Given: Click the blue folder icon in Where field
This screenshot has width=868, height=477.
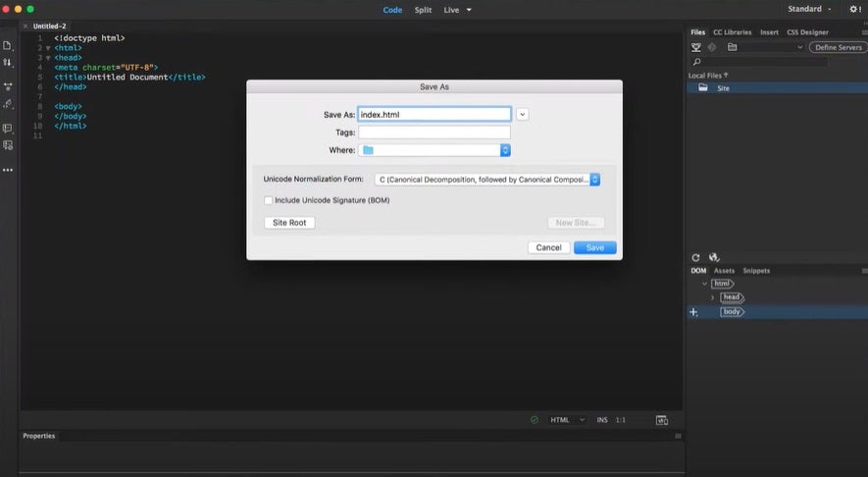Looking at the screenshot, I should coord(368,150).
